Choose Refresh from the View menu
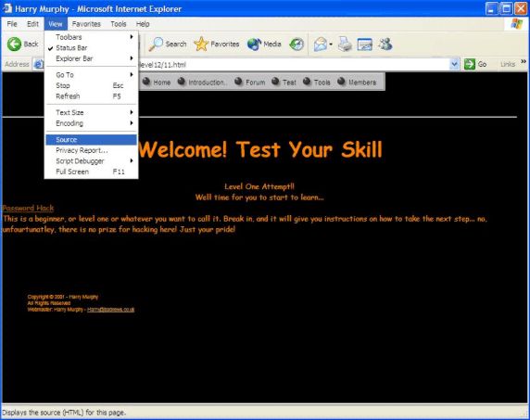 coord(91,96)
